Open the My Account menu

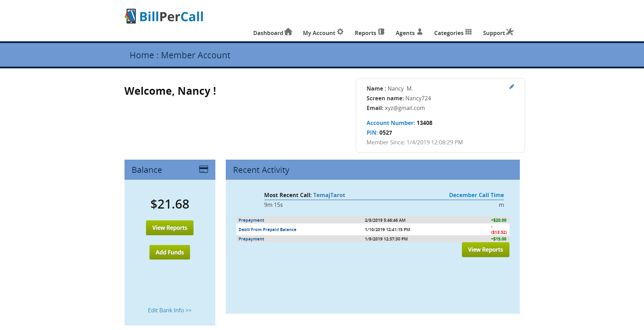click(319, 33)
